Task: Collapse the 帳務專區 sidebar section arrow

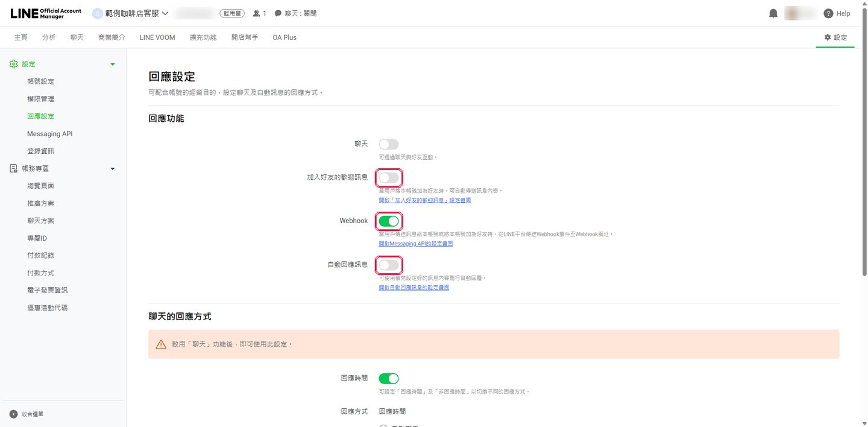Action: [112, 169]
